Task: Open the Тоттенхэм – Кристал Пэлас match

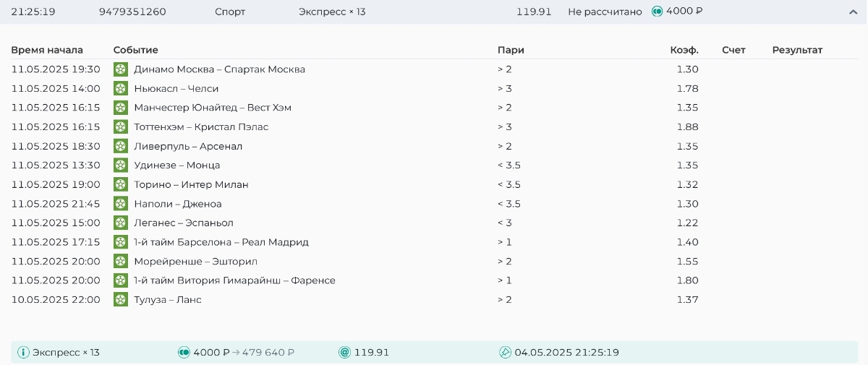Action: 201,127
